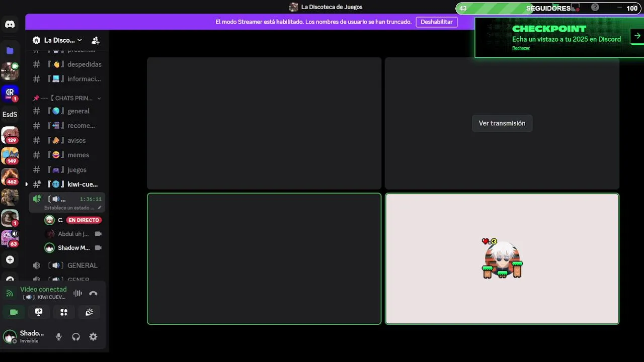Open the server folder icon in sidebar
This screenshot has width=644, height=362.
10,50
